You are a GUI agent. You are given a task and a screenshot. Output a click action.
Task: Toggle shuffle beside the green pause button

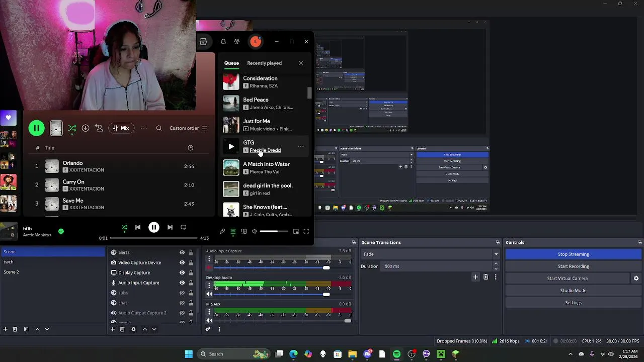coord(72,128)
